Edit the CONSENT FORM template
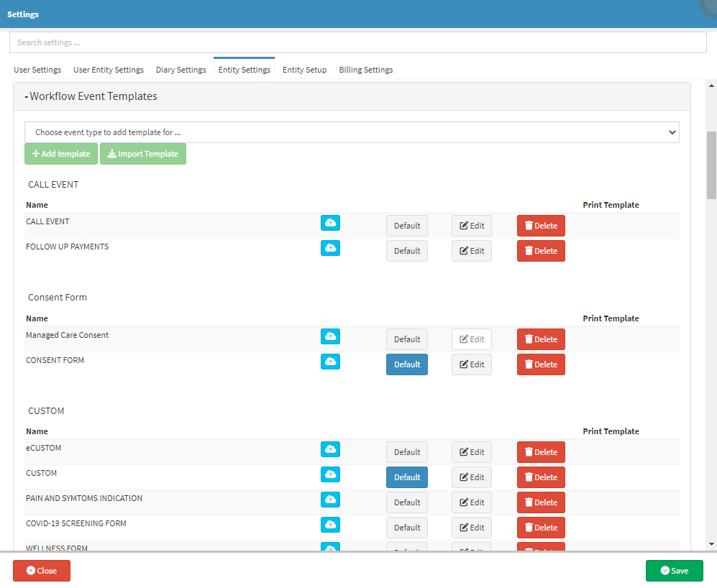 point(471,364)
